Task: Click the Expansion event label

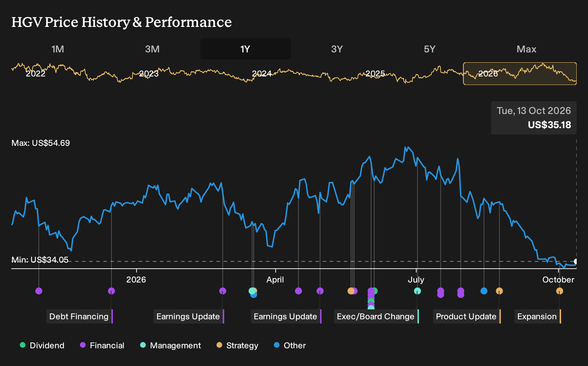Action: pyautogui.click(x=538, y=316)
